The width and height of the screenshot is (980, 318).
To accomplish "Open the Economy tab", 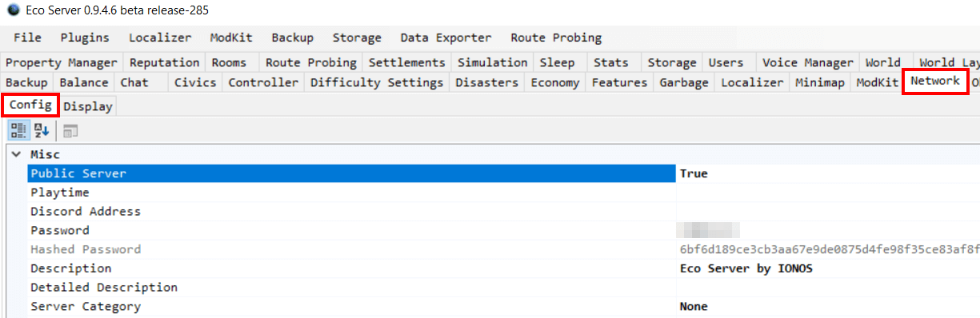I will pyautogui.click(x=555, y=82).
